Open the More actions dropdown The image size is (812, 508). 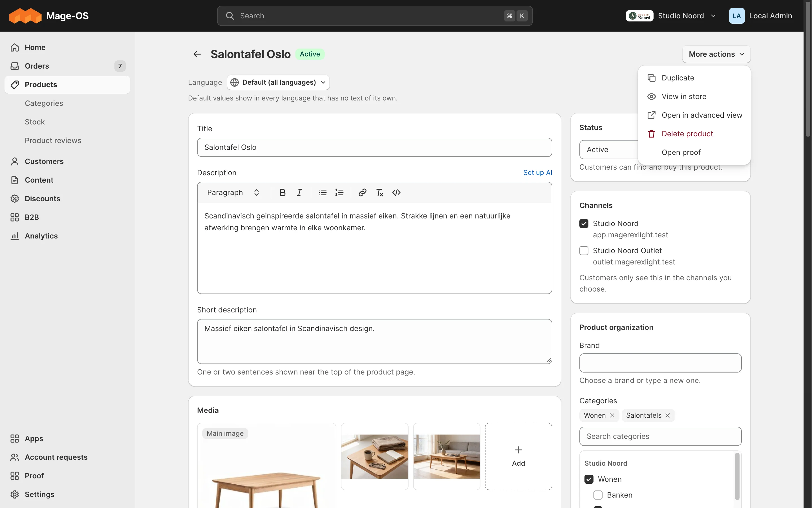tap(716, 54)
